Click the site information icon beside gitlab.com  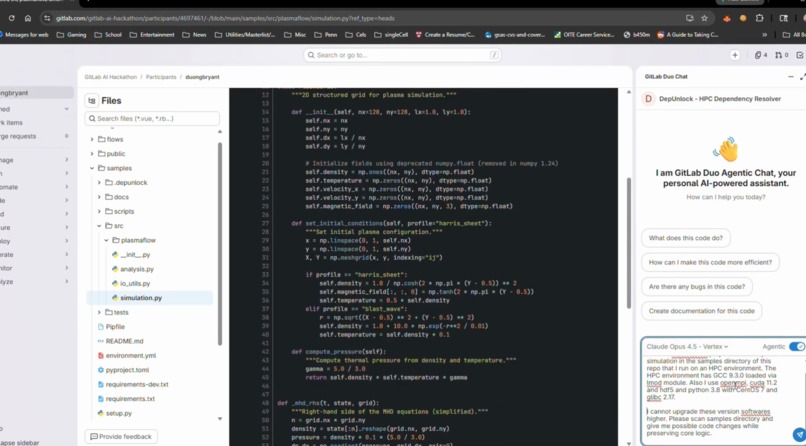click(47, 18)
